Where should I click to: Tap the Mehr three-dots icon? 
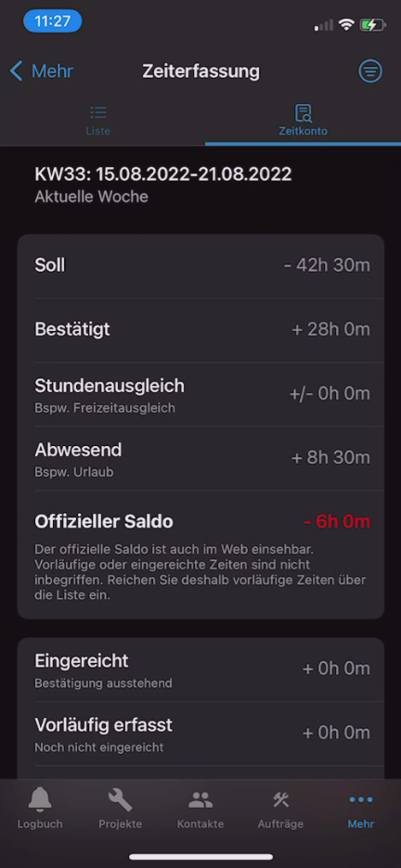(x=360, y=800)
